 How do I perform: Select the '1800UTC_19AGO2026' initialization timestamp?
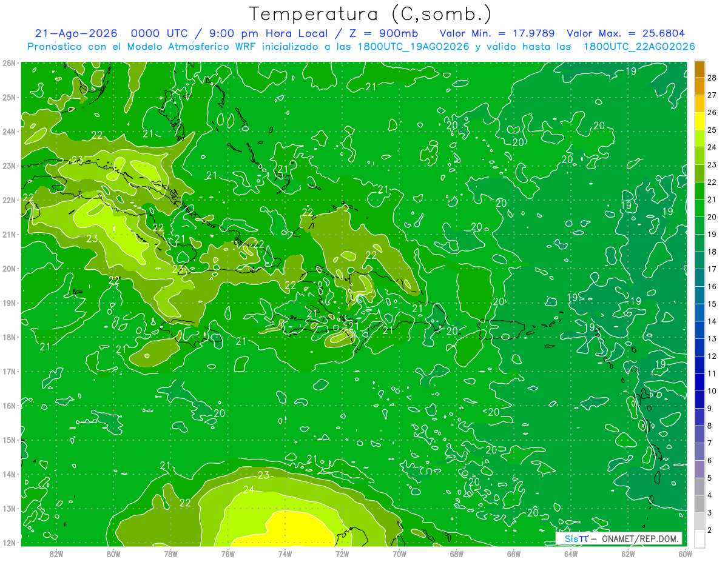tap(413, 47)
